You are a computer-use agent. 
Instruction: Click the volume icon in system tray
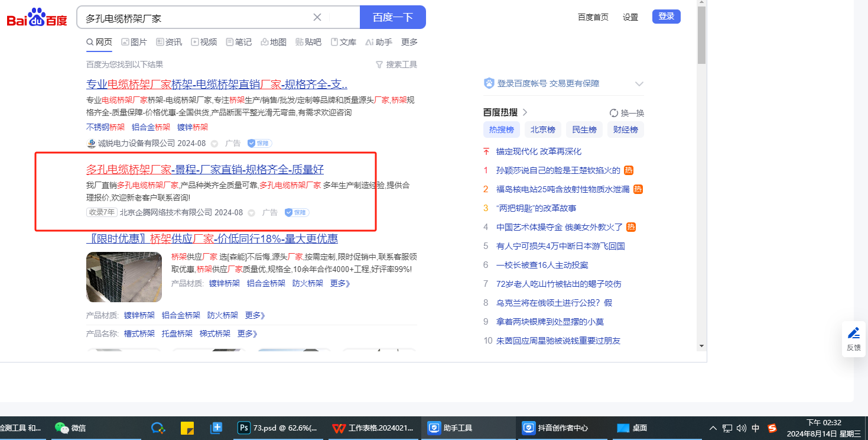[741, 428]
